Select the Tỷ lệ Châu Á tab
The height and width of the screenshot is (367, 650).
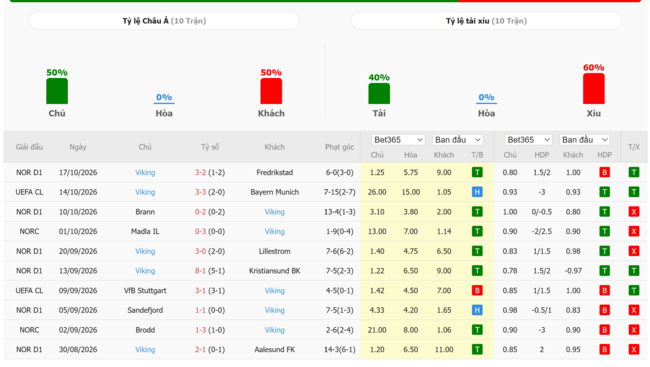(164, 21)
